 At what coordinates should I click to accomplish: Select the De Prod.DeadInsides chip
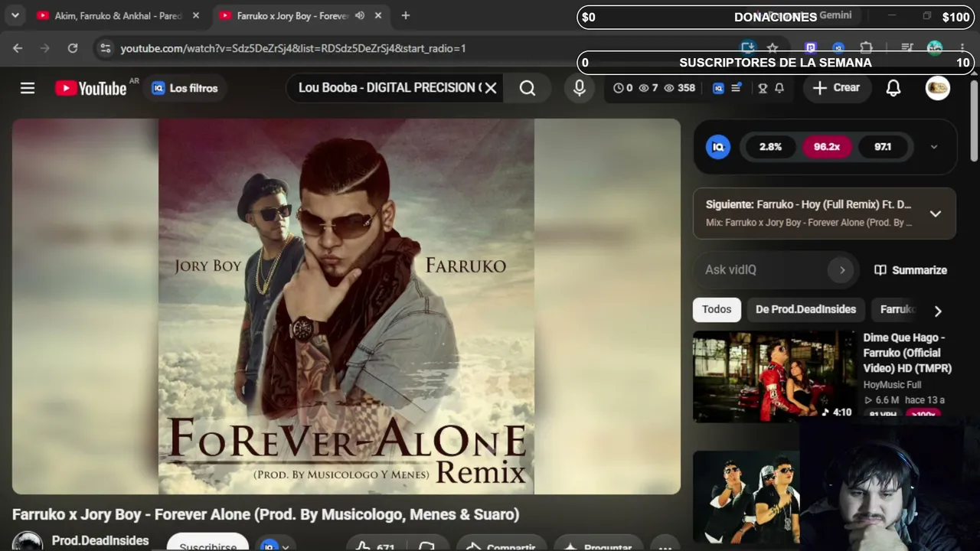(x=805, y=309)
